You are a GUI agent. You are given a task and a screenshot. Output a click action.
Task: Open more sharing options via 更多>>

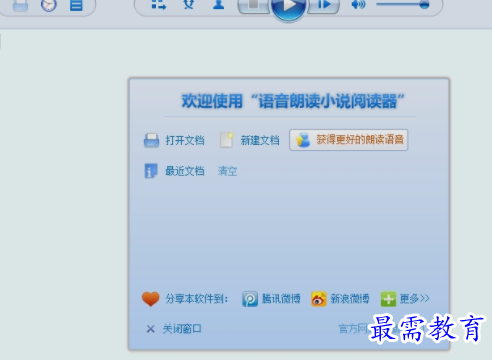(x=414, y=299)
